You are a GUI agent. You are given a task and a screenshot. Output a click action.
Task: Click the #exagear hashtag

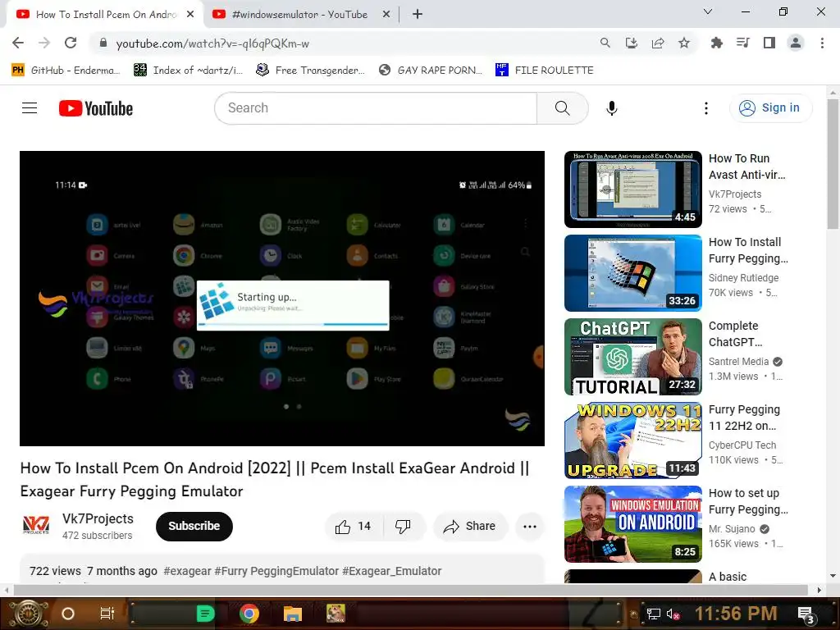pos(188,571)
